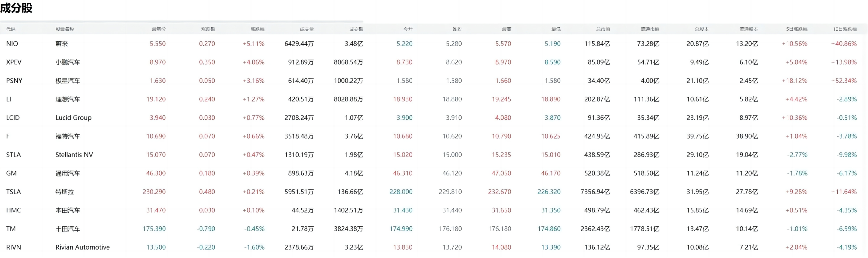Viewport: 868px width, 258px height.
Task: Select NIO volume 6429.44万
Action: 299,44
